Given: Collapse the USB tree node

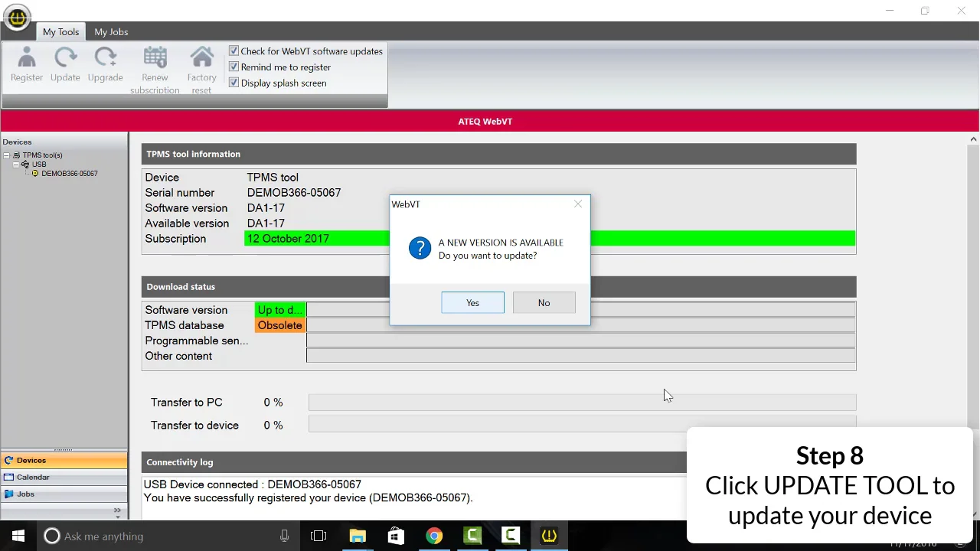Looking at the screenshot, I should tap(16, 165).
